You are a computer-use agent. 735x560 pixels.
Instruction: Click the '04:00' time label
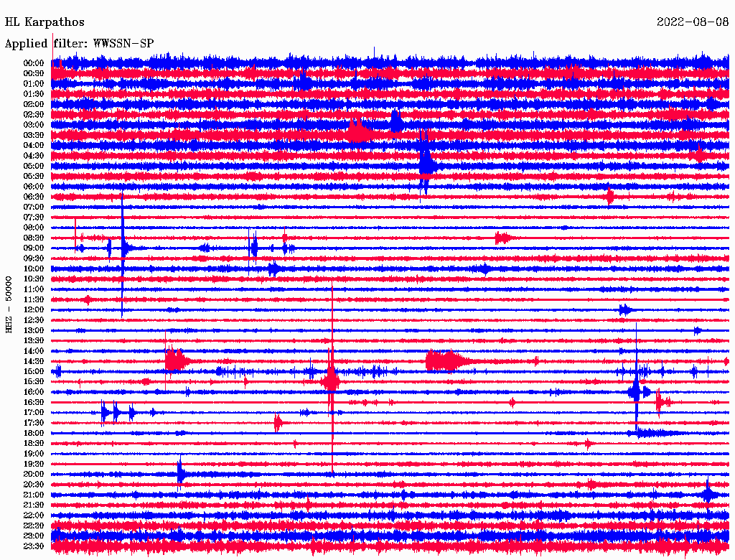pyautogui.click(x=34, y=146)
